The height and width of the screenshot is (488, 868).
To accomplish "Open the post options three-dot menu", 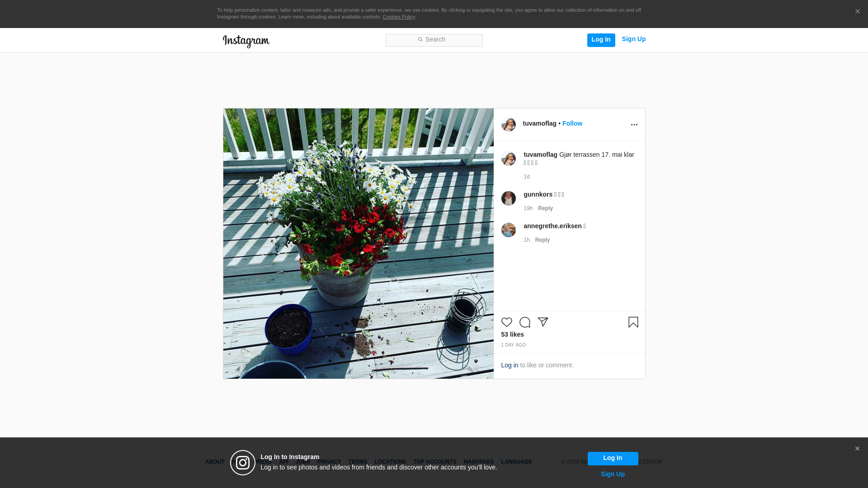I will click(634, 125).
